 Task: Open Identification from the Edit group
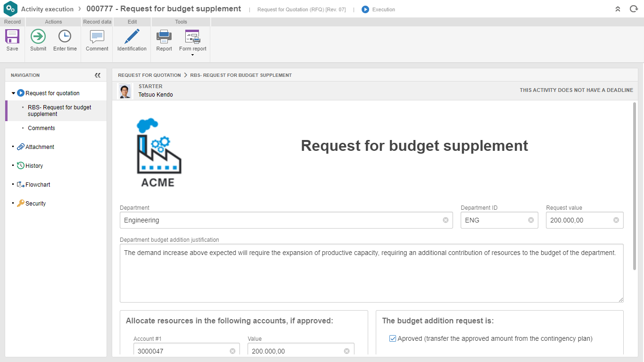131,36
